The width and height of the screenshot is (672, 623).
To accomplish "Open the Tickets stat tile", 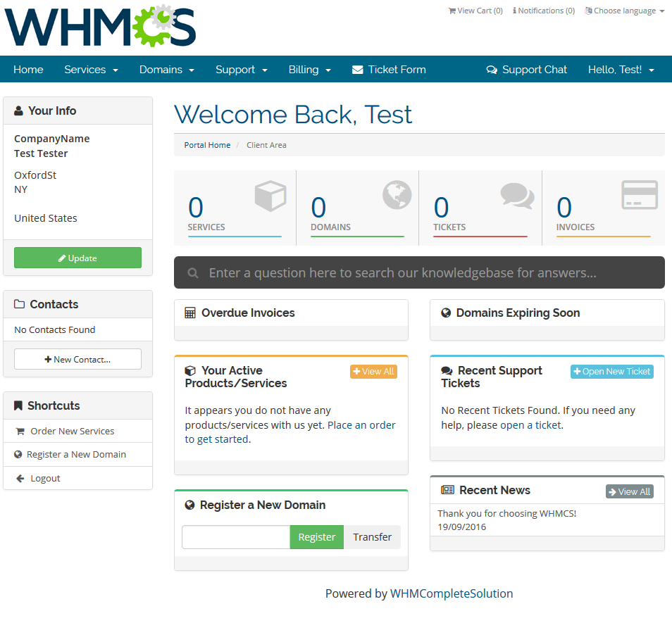I will 480,208.
